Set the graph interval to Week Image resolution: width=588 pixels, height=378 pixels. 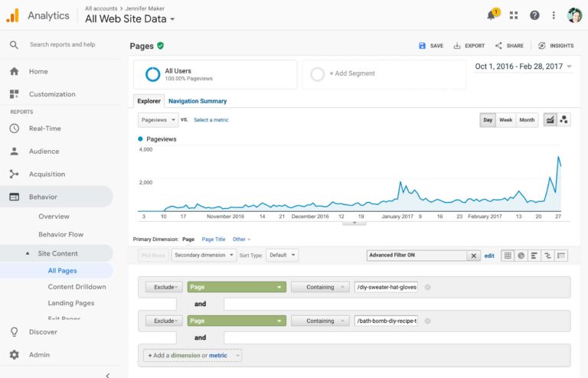pos(505,120)
